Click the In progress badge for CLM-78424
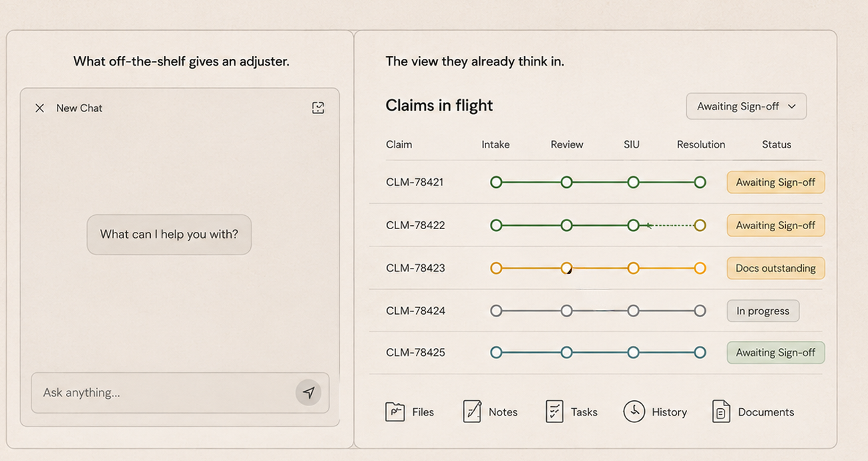This screenshot has height=461, width=868. pos(763,311)
